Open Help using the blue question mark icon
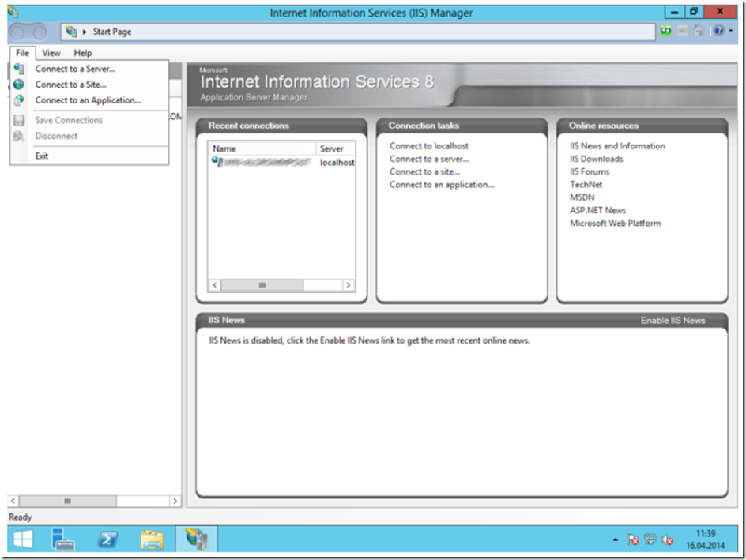The height and width of the screenshot is (560, 746). coord(718,32)
